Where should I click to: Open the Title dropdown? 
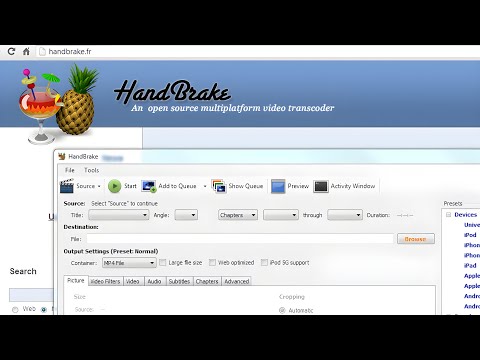[119, 215]
